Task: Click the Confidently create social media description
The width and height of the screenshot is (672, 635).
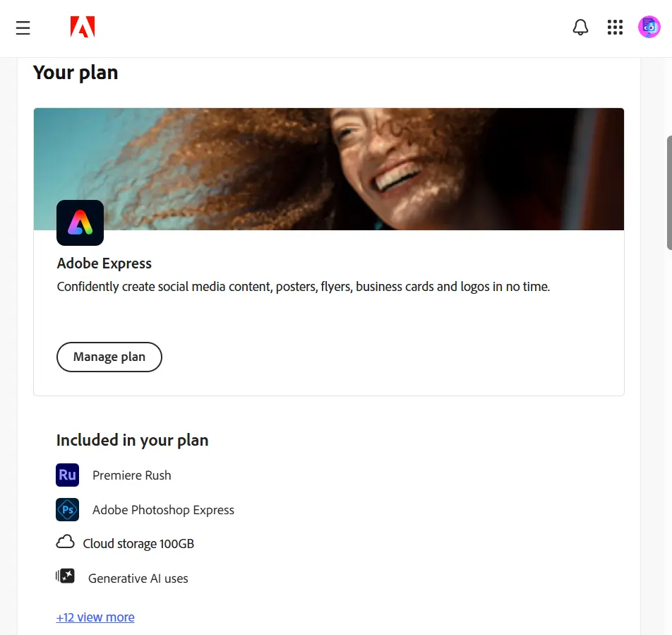Action: click(304, 286)
